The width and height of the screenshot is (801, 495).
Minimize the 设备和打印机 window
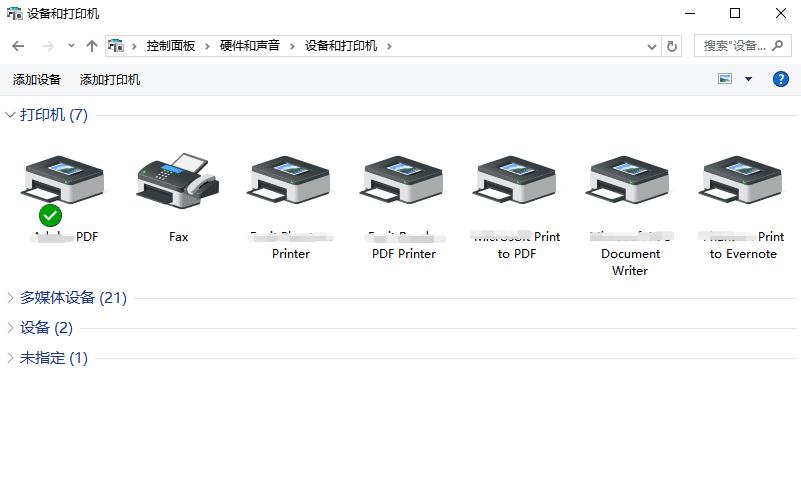tap(690, 13)
